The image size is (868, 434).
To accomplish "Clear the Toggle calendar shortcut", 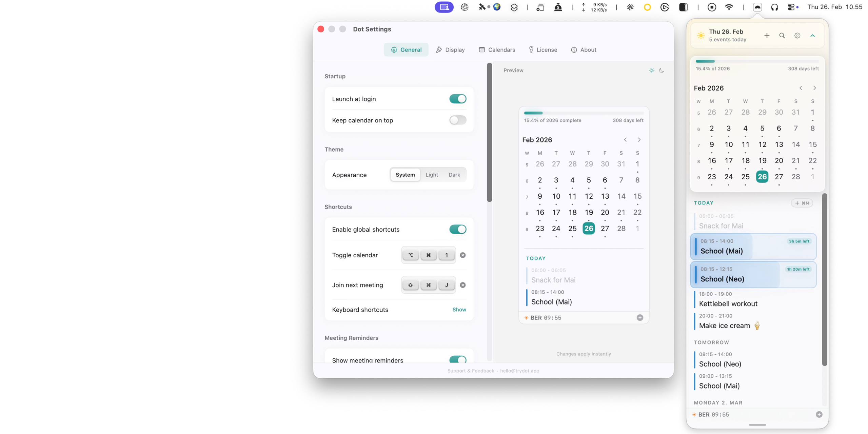I will (462, 255).
